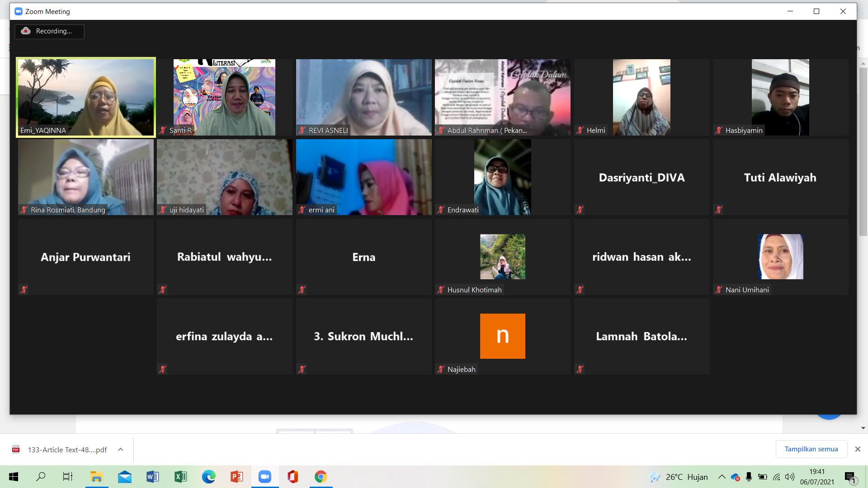Open Google Chrome from the taskbar
This screenshot has width=868, height=488.
tap(321, 477)
